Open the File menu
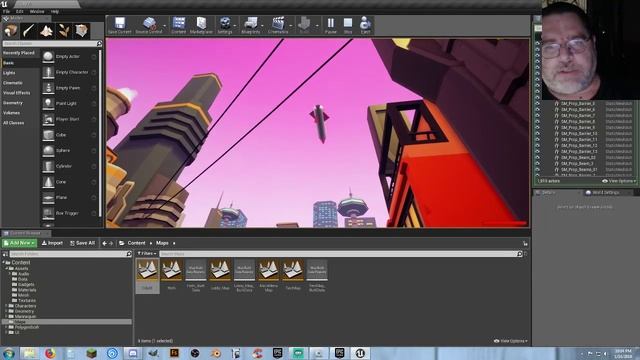 (x=7, y=11)
